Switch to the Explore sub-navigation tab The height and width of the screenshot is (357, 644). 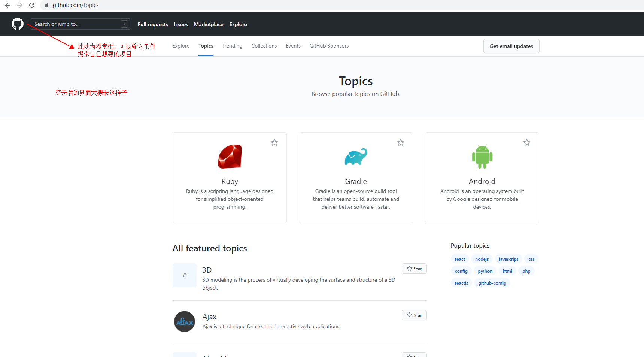[x=181, y=46]
